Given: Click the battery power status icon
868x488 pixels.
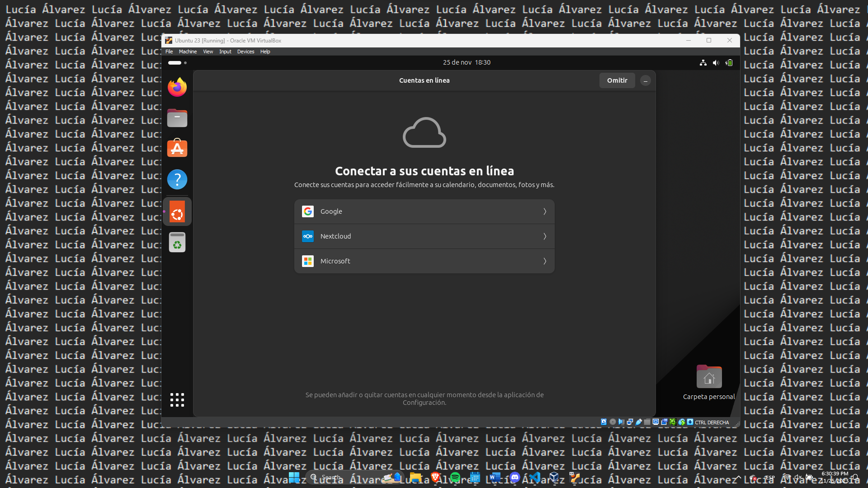Looking at the screenshot, I should pos(729,63).
